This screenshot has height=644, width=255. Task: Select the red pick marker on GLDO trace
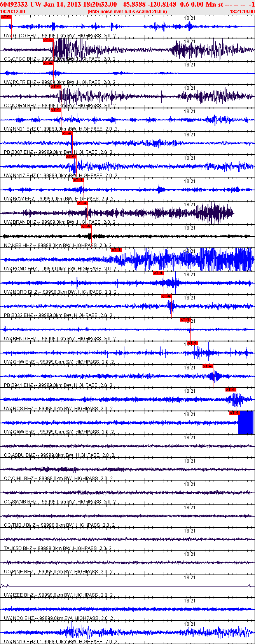(6, 17)
